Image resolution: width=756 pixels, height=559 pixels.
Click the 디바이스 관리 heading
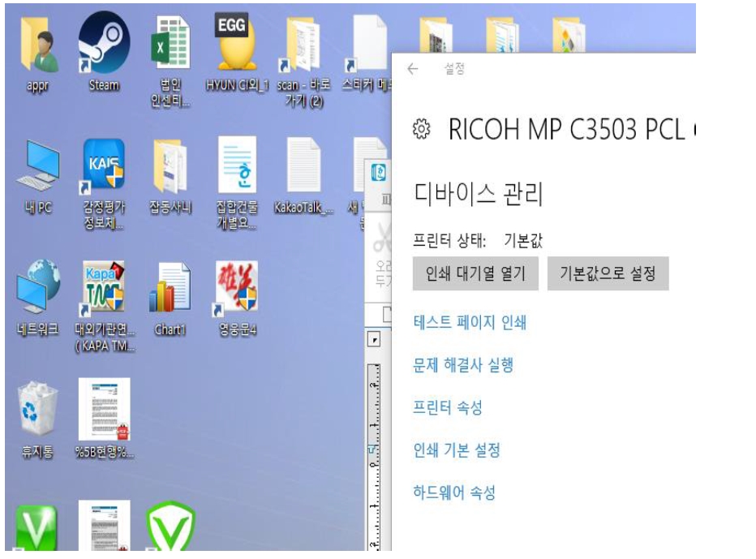pos(479,194)
